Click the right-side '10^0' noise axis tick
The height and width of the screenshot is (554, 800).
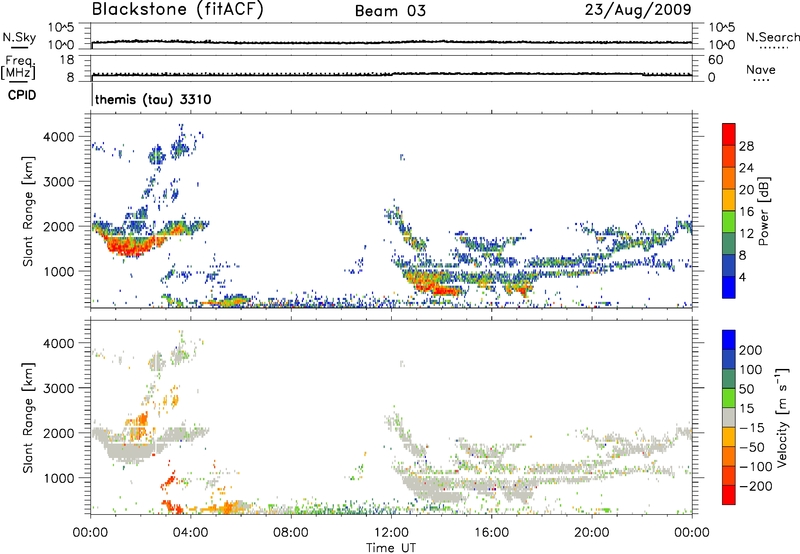pyautogui.click(x=721, y=45)
